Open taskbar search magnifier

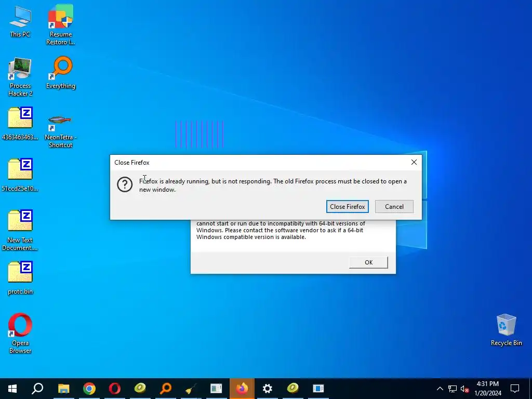tap(37, 389)
